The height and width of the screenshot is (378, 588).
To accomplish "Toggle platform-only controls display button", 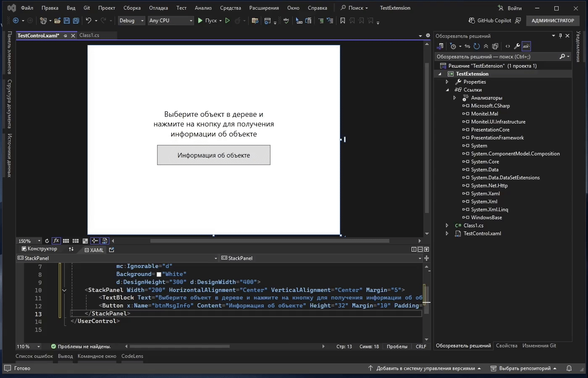I will (x=105, y=241).
